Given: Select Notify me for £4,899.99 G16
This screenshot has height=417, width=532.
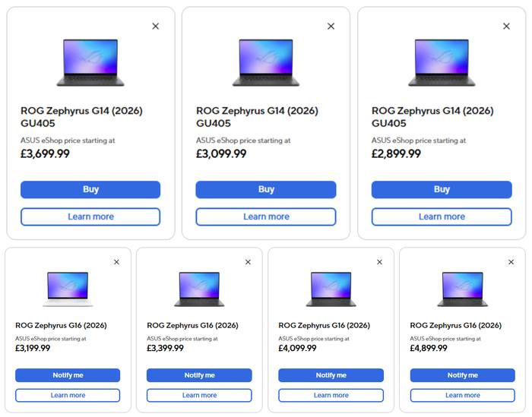Looking at the screenshot, I should point(463,375).
